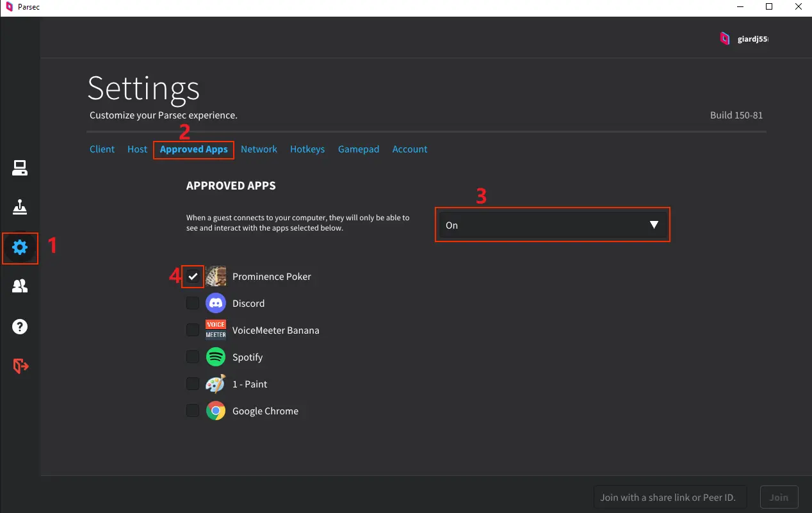Screen dimensions: 812x513
Task: Click the giardj55 account name
Action: (x=752, y=38)
